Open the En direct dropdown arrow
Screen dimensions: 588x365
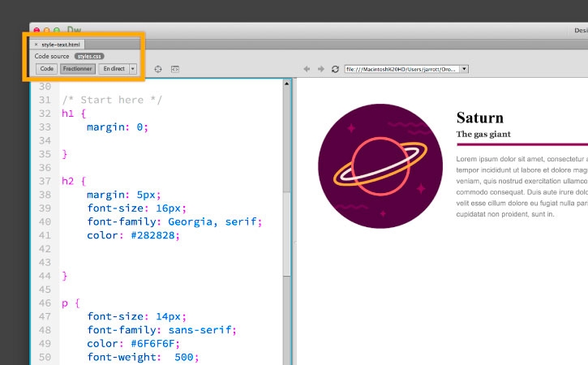tap(132, 69)
